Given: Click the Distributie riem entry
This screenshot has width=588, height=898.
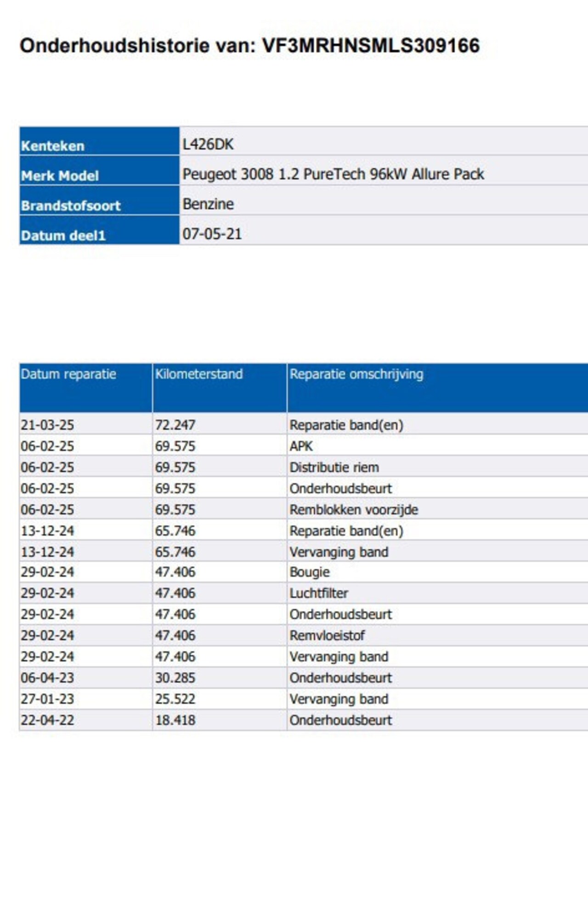Looking at the screenshot, I should [334, 467].
